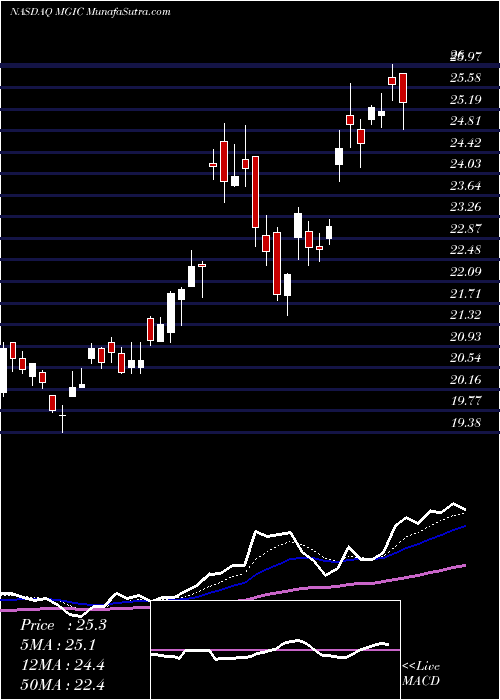Click the MACD inset chart panel
500x700 pixels.
[x=276, y=650]
